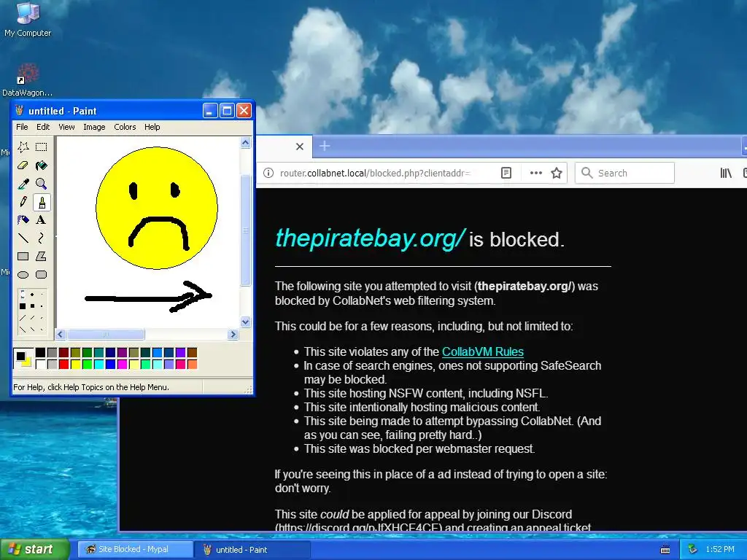Switch to untitled - Paint taskbar item

pos(252,550)
